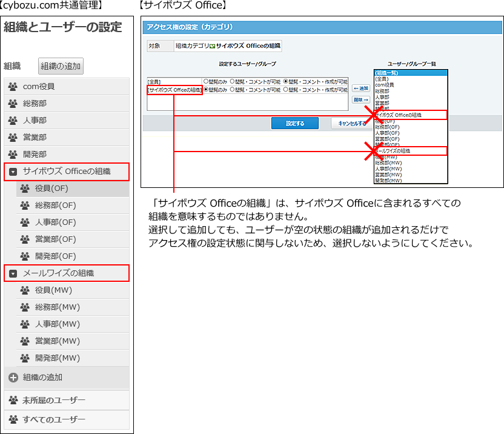Viewport: 504px width, 434px height.
Task: Click the group icon beside 営業部 in the organization tree
Action: (13, 138)
